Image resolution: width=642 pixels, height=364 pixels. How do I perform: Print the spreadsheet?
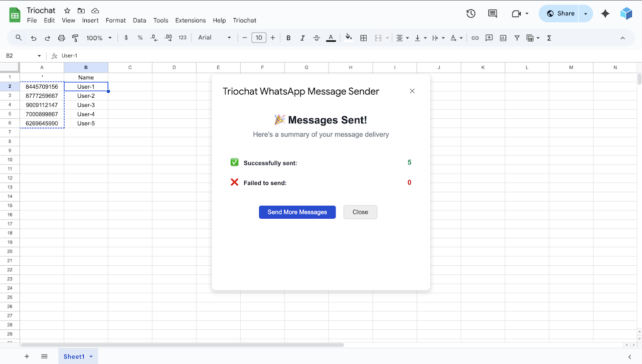click(x=62, y=38)
